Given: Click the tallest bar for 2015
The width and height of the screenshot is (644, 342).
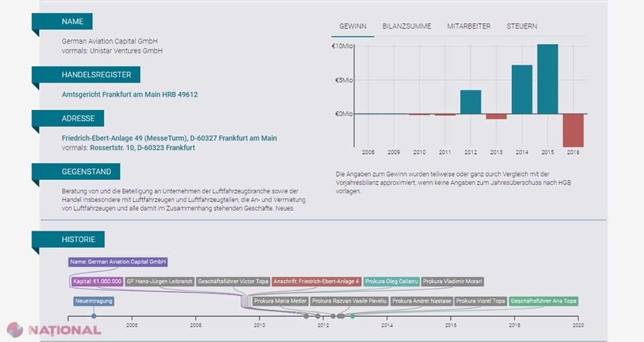Looking at the screenshot, I should pyautogui.click(x=547, y=79).
